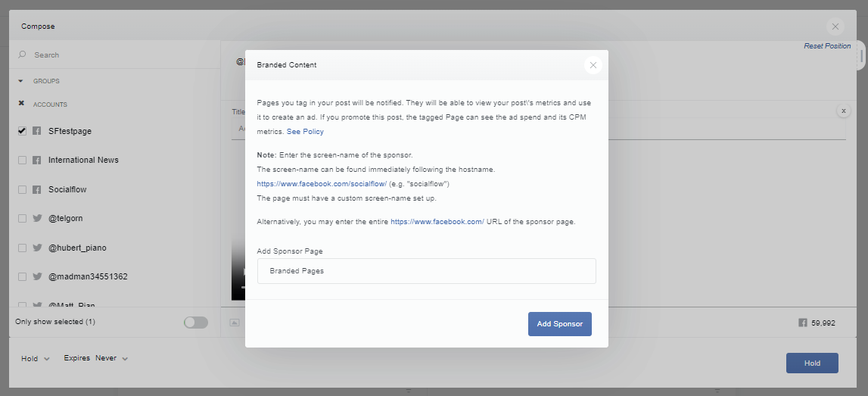Check the @madman34551362 account checkbox
The height and width of the screenshot is (396, 868).
click(x=22, y=276)
